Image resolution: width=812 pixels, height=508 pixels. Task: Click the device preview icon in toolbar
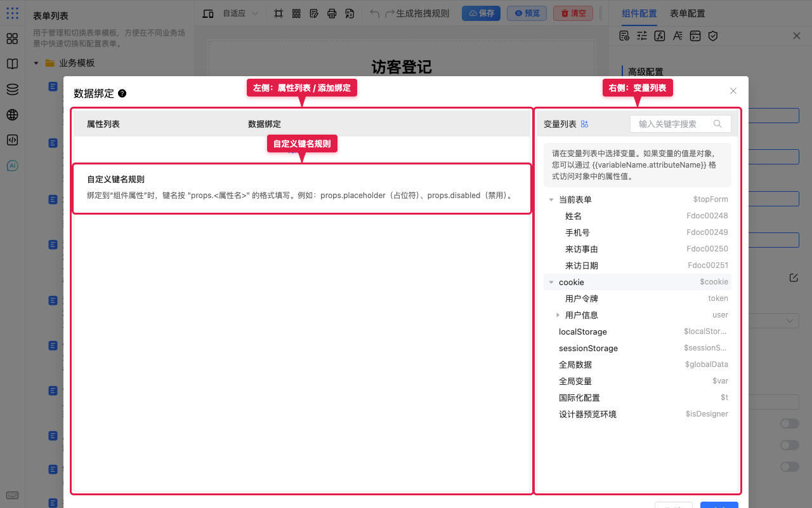207,13
